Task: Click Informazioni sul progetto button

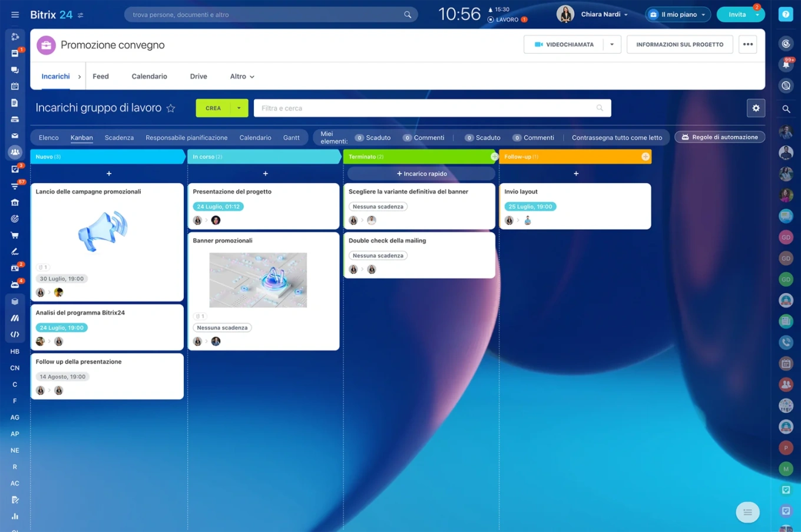Action: point(679,45)
